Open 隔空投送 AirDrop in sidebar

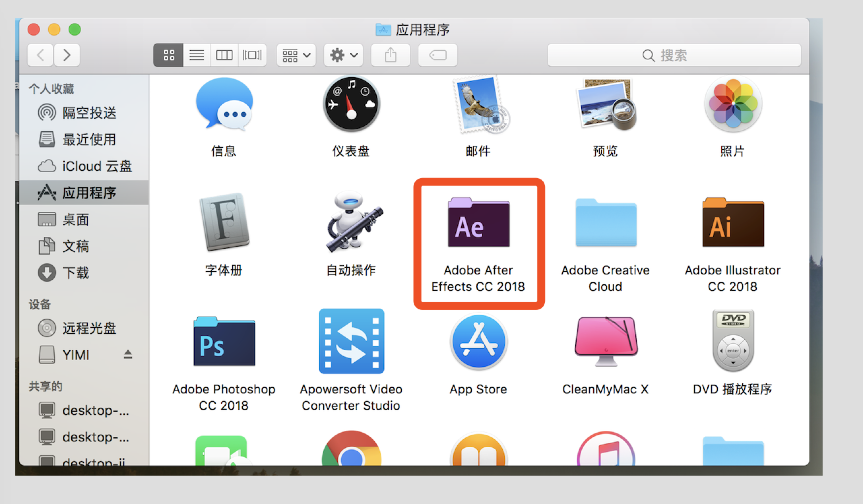point(84,113)
